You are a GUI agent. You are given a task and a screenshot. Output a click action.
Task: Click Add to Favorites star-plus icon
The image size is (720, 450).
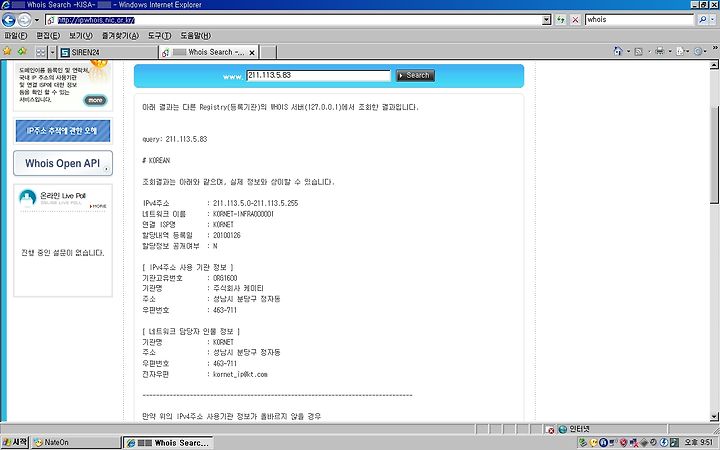coord(22,51)
